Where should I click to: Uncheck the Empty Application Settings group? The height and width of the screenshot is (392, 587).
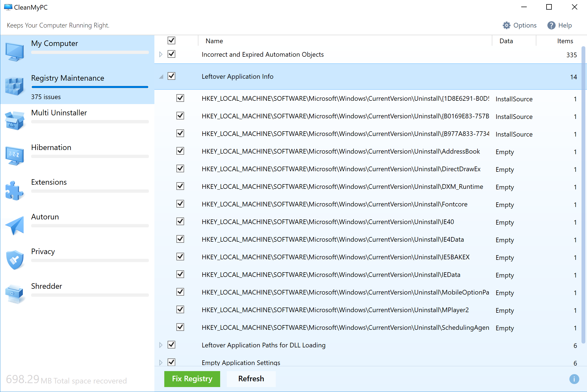171,362
